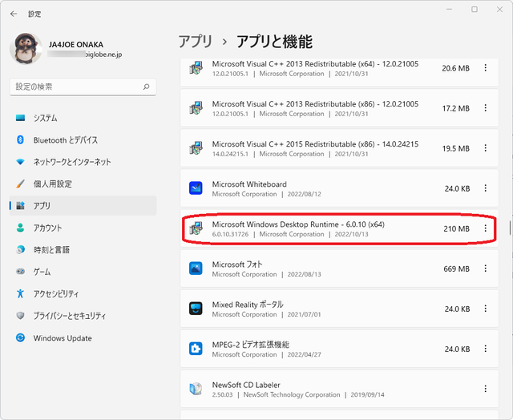Open アカウント settings
The width and height of the screenshot is (513, 420).
(x=83, y=228)
